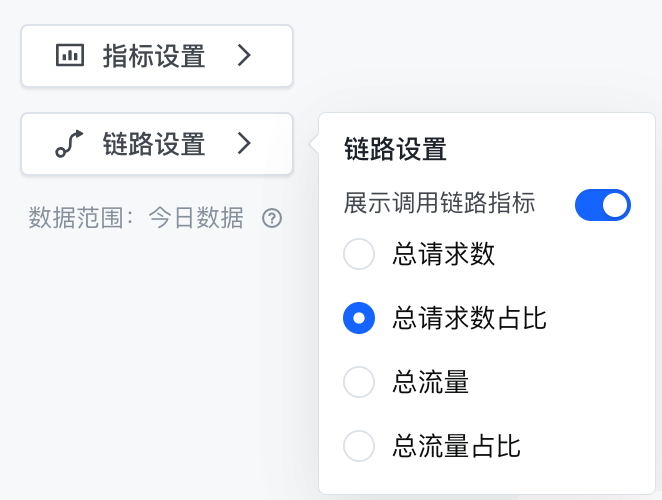Expand the 链路设置 chevron arrow

coord(245,145)
